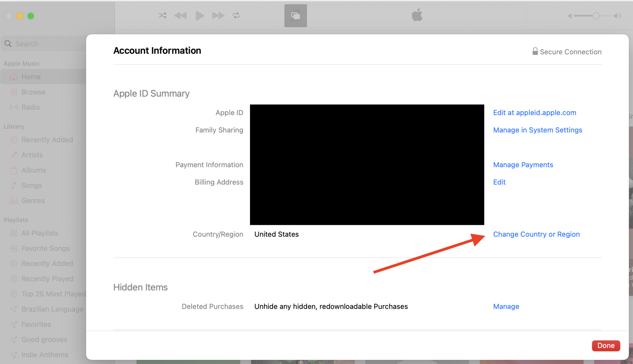Toggle shuffle playback icon
This screenshot has height=364, width=633.
[162, 15]
